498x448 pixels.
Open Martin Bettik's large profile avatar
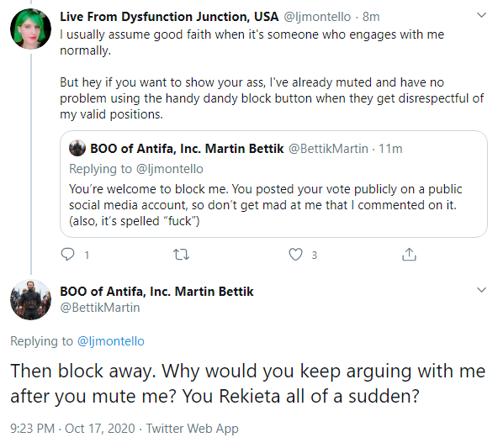pyautogui.click(x=30, y=299)
